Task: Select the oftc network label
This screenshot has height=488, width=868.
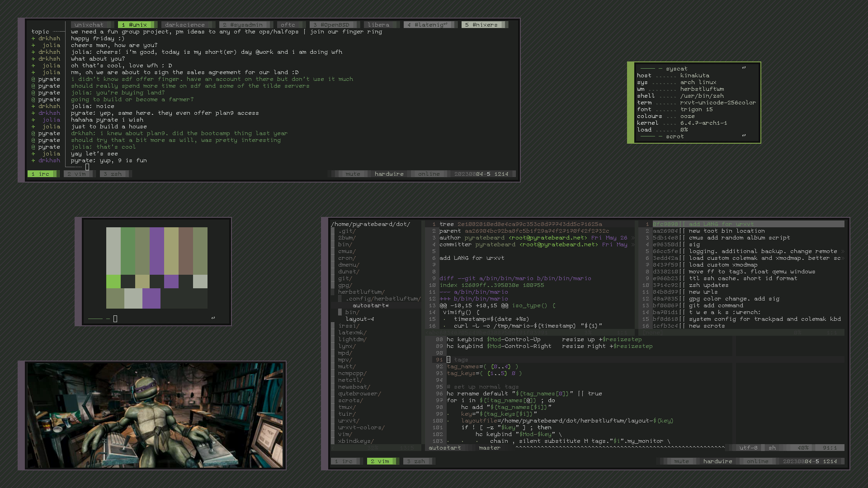Action: click(x=288, y=25)
